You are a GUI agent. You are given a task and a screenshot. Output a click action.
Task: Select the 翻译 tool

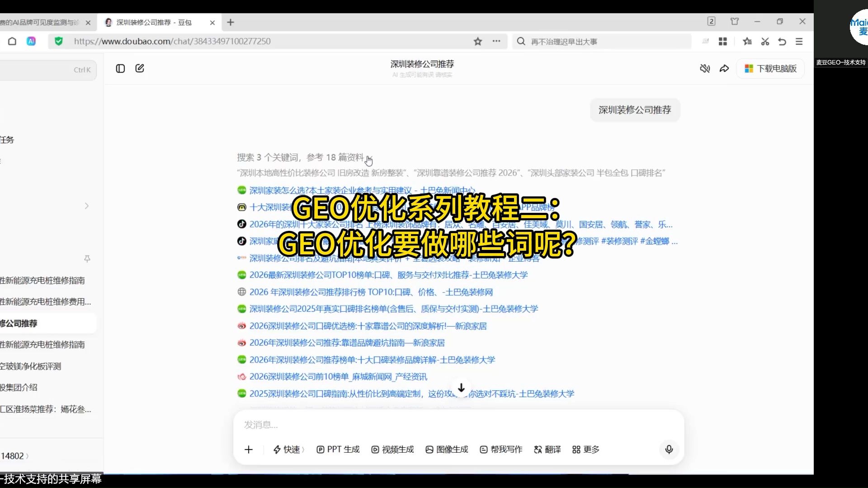pos(547,450)
